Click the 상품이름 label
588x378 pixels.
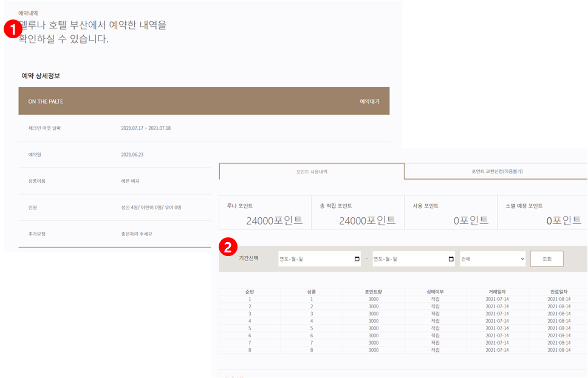[x=36, y=181]
